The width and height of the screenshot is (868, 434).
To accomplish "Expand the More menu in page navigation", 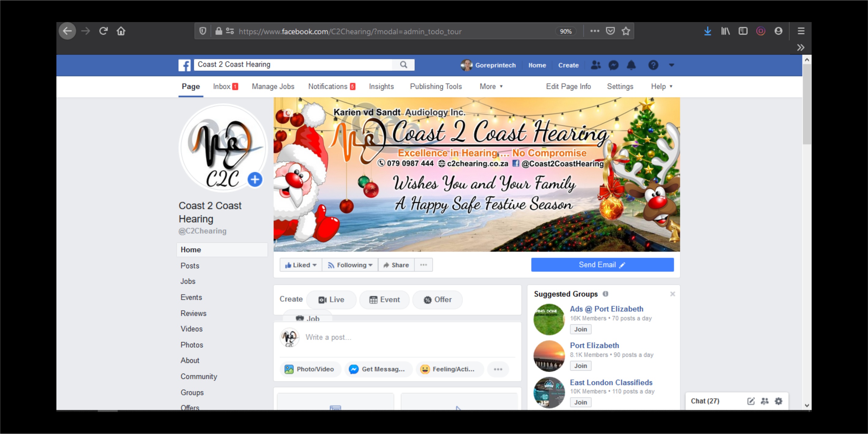I will (491, 87).
